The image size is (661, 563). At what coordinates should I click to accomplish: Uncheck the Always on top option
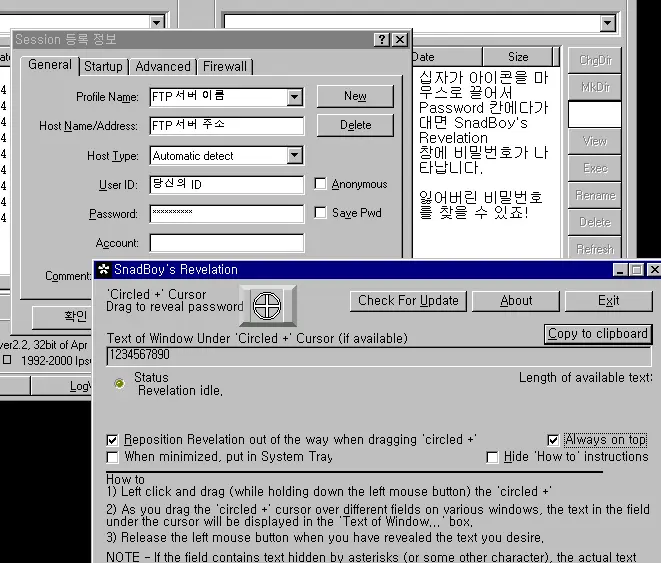click(x=553, y=440)
